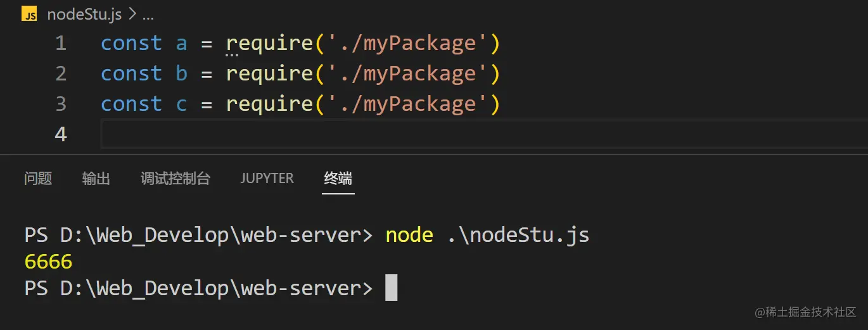This screenshot has width=868, height=330.
Task: Click line number 1 in the gutter
Action: click(x=61, y=44)
